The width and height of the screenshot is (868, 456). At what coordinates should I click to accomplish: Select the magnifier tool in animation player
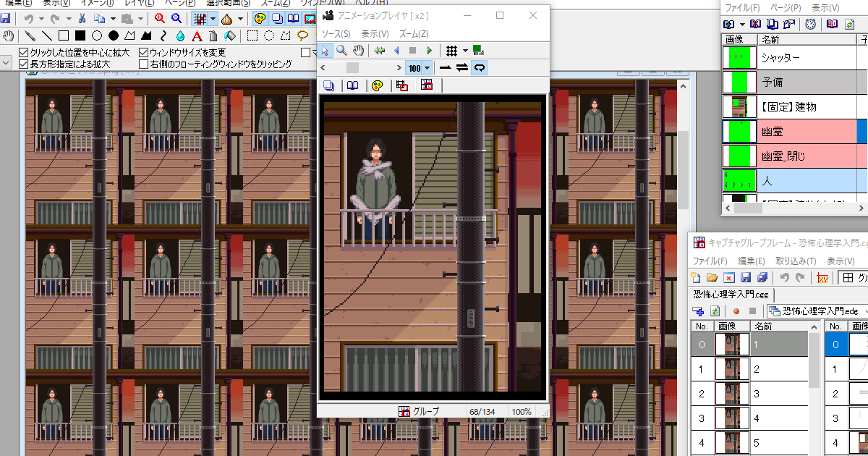coord(341,51)
